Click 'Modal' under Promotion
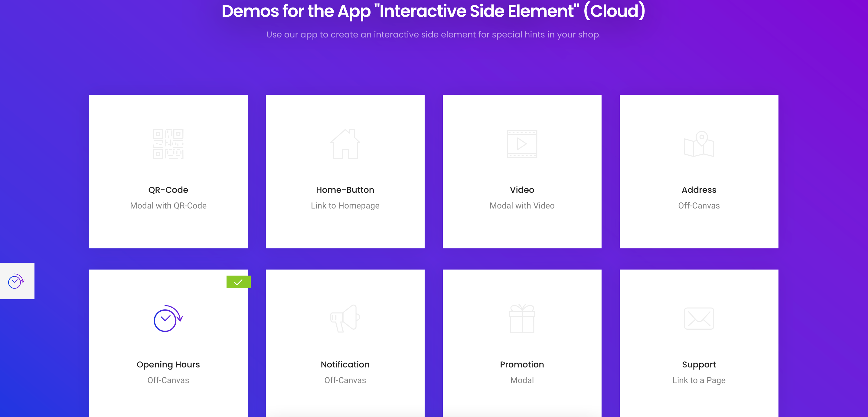This screenshot has width=868, height=417. click(522, 380)
